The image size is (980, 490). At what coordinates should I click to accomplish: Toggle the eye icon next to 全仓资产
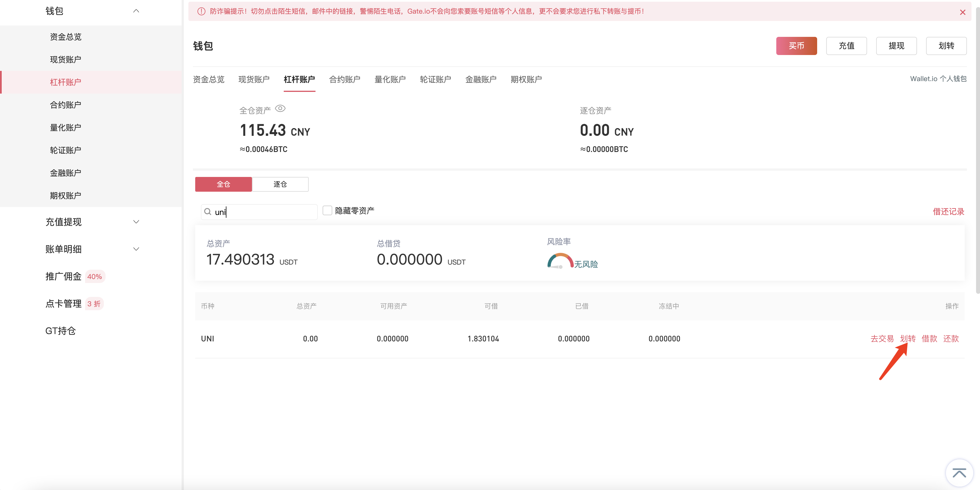click(280, 109)
